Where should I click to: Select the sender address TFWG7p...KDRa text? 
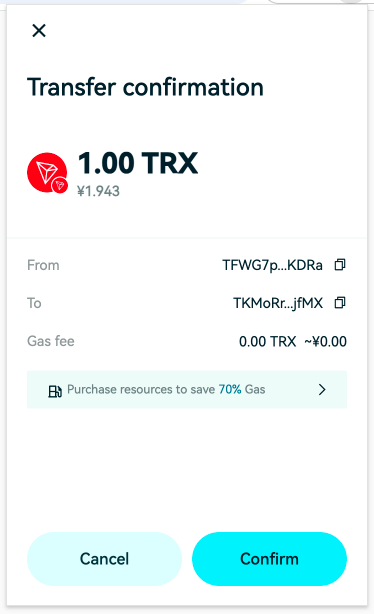[273, 265]
